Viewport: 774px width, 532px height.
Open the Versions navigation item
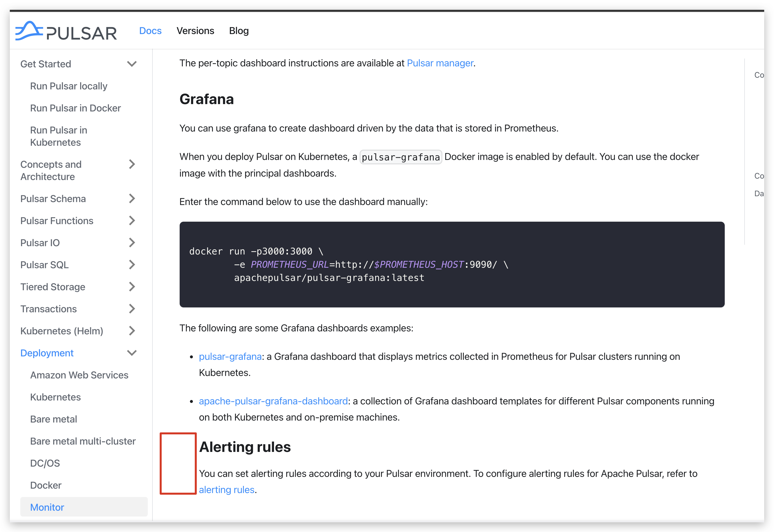click(x=195, y=31)
